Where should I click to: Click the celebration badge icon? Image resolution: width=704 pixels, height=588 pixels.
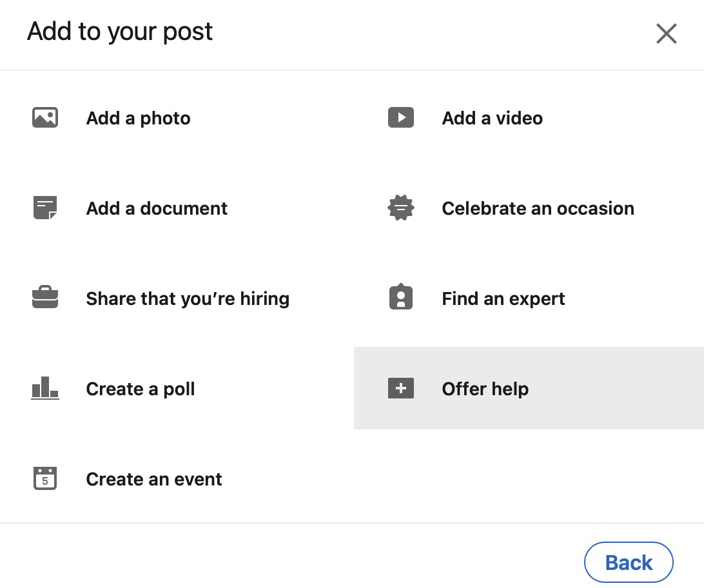(400, 208)
